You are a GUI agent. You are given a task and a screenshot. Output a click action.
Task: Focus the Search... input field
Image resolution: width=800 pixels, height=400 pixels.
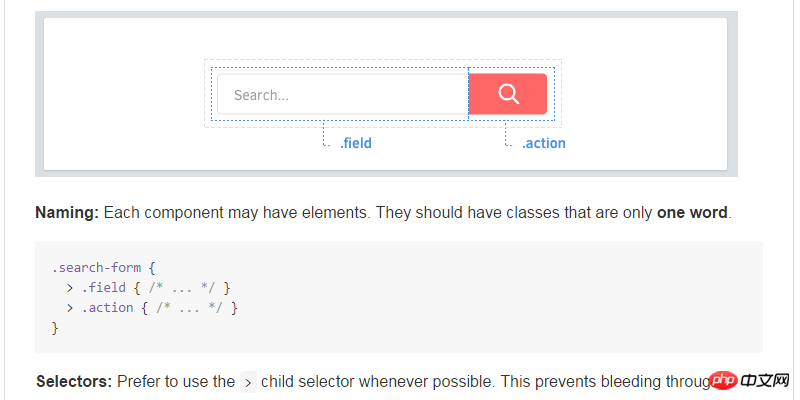tap(343, 94)
